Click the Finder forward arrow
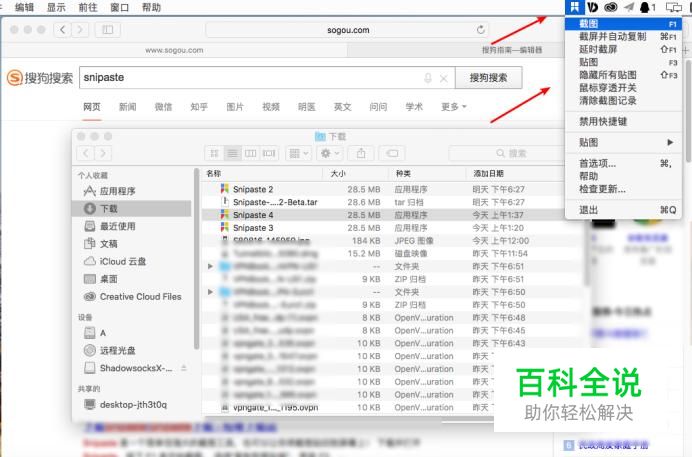This screenshot has height=457, width=692. (x=103, y=153)
